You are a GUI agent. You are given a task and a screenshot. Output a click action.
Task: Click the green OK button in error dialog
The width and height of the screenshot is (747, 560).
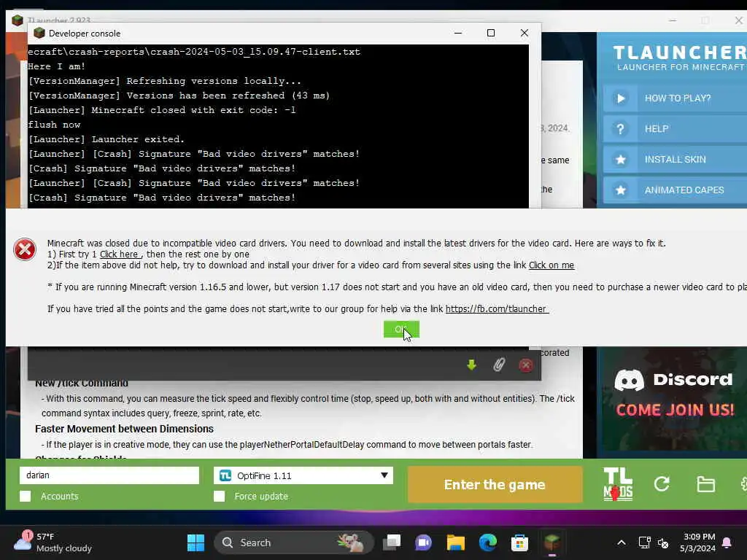pos(401,329)
